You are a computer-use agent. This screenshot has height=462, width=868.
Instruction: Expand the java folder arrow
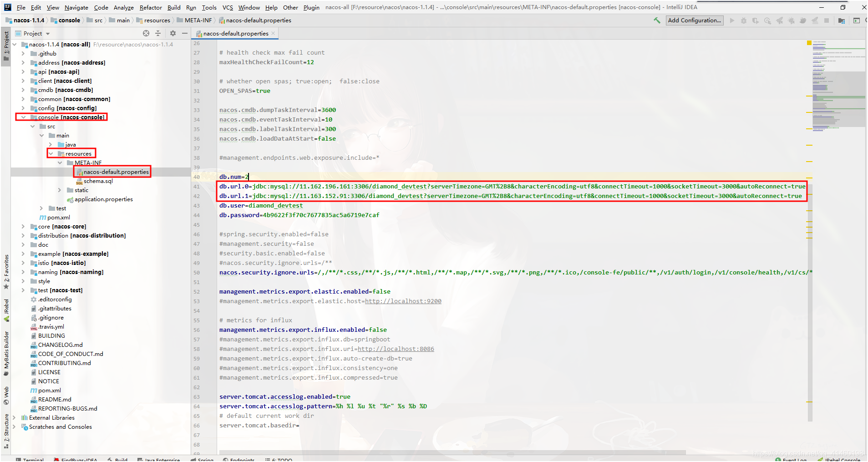click(51, 144)
